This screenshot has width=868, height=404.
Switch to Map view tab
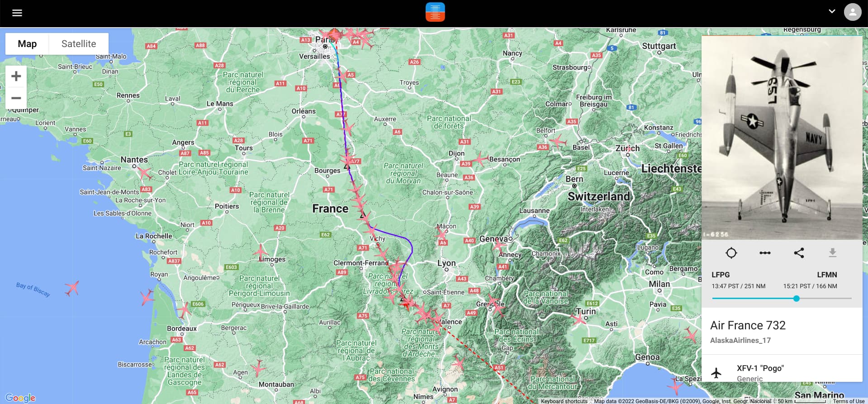pos(27,44)
